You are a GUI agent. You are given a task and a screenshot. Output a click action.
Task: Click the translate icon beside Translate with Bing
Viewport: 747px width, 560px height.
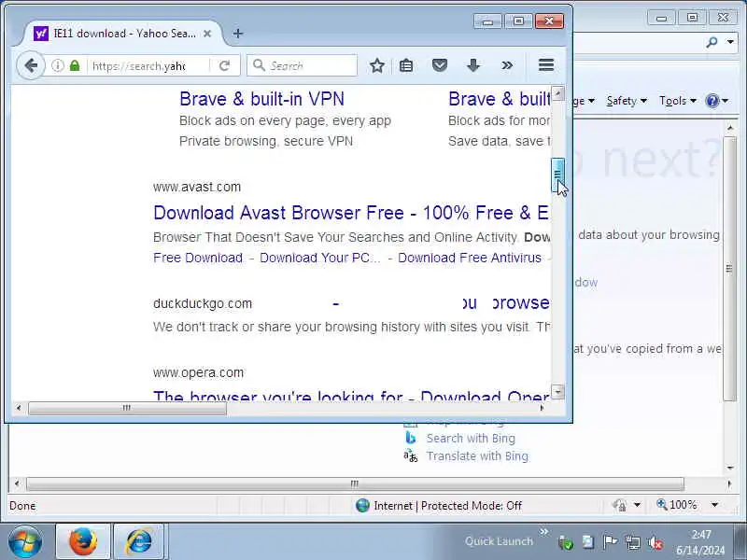[x=410, y=456]
